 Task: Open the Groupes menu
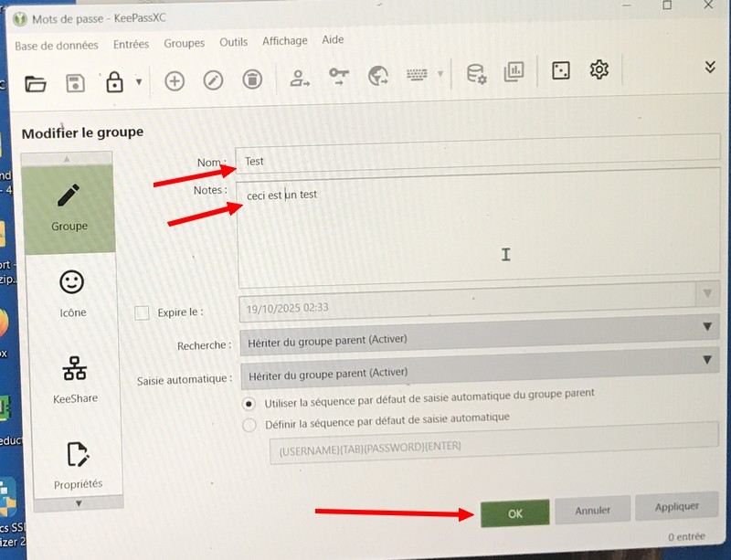[184, 43]
